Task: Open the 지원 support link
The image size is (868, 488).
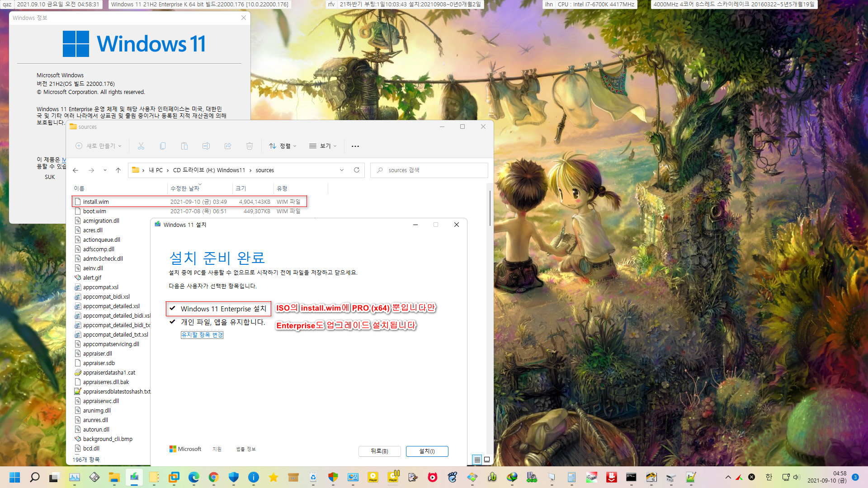Action: pos(217,449)
